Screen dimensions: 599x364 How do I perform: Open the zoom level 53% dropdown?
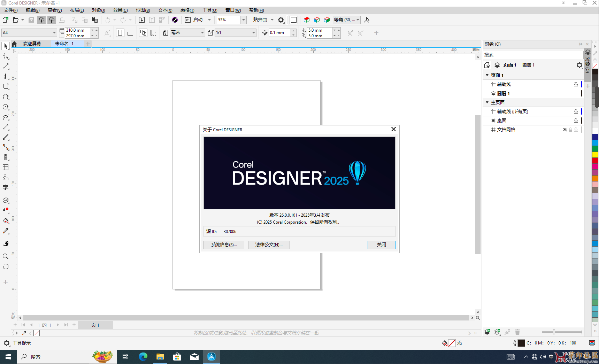tap(244, 20)
